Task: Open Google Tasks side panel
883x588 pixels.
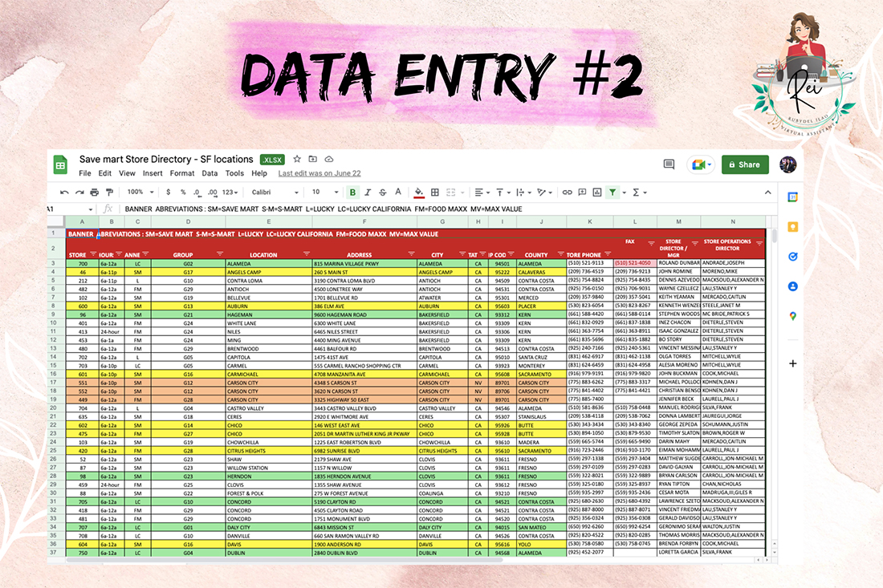Action: click(x=793, y=257)
